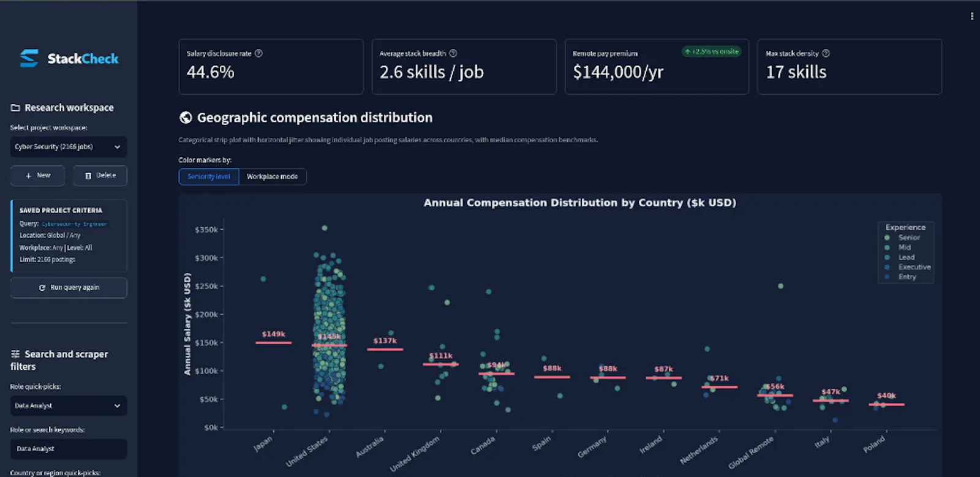The width and height of the screenshot is (980, 477).
Task: Click the Global Remote axis label
Action: tap(752, 453)
